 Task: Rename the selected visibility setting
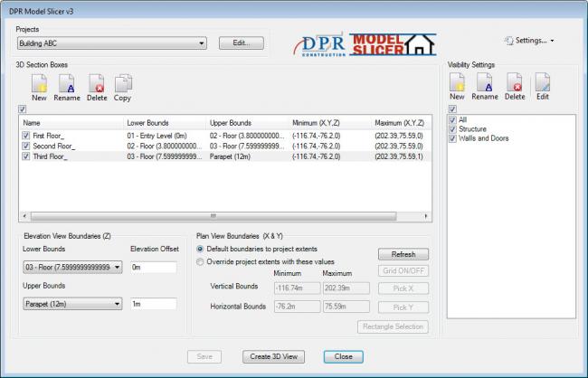pyautogui.click(x=485, y=85)
